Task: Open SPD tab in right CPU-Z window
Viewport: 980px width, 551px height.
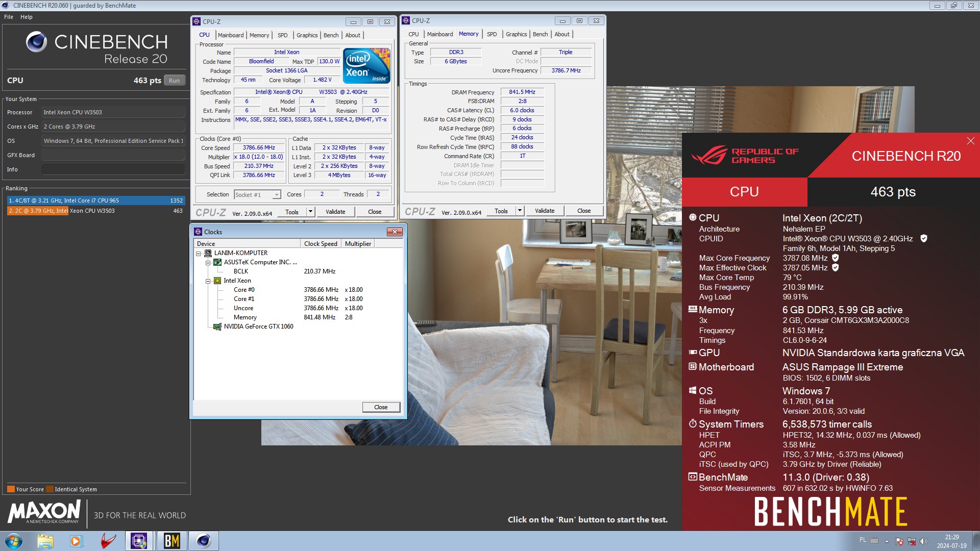Action: coord(492,34)
